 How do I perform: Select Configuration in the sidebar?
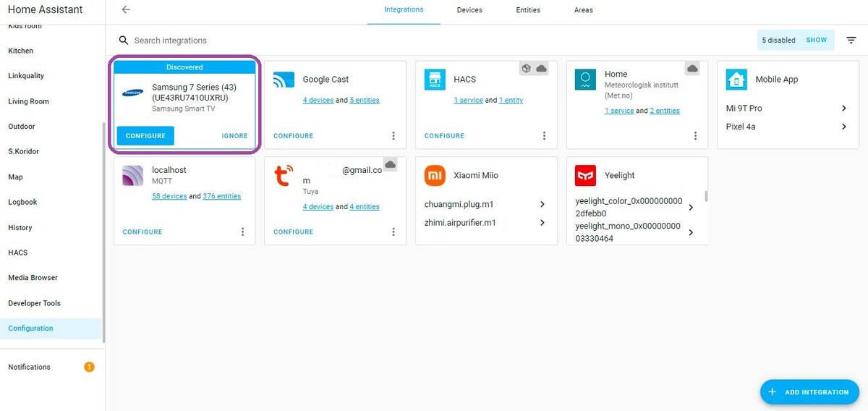click(51, 329)
